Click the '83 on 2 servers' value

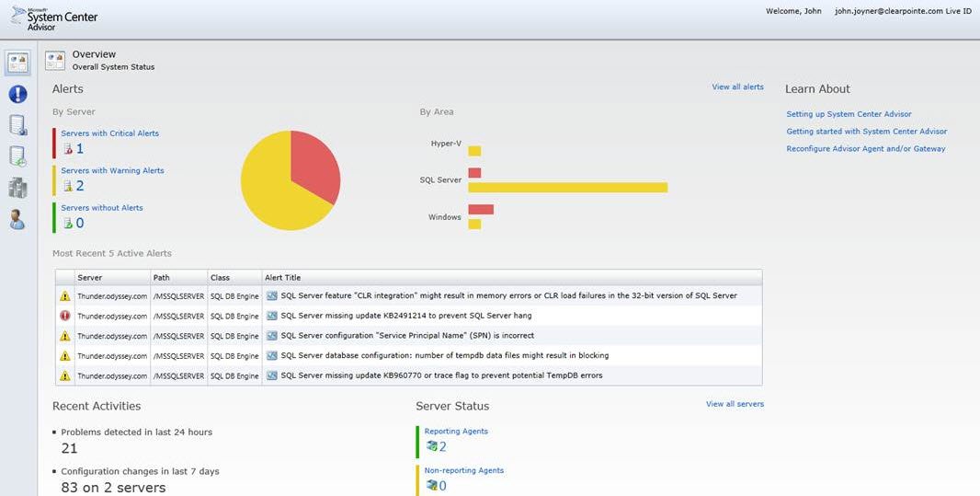pyautogui.click(x=113, y=487)
